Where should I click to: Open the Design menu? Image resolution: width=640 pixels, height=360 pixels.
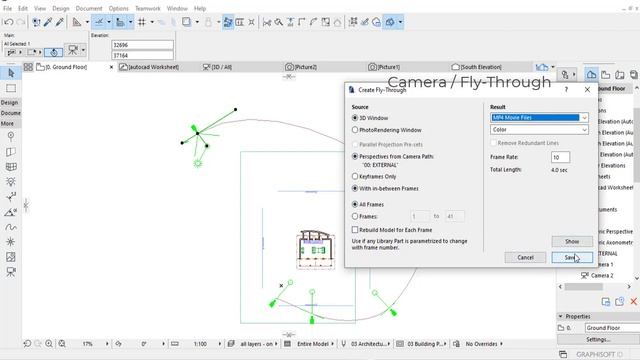[x=60, y=8]
